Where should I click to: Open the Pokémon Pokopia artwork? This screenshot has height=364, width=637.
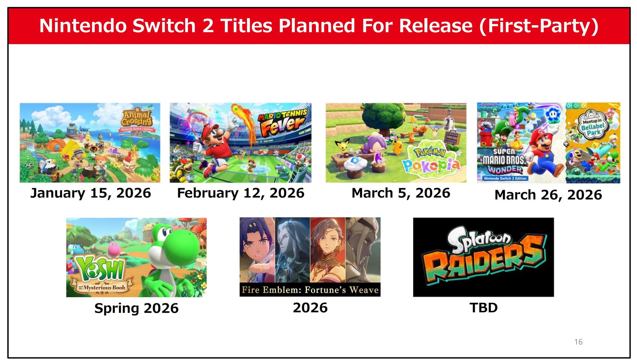[396, 143]
